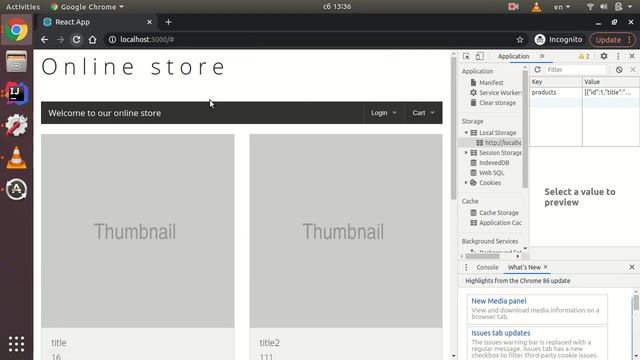Open the Google Chrome app menu
The width and height of the screenshot is (640, 360).
click(x=87, y=7)
